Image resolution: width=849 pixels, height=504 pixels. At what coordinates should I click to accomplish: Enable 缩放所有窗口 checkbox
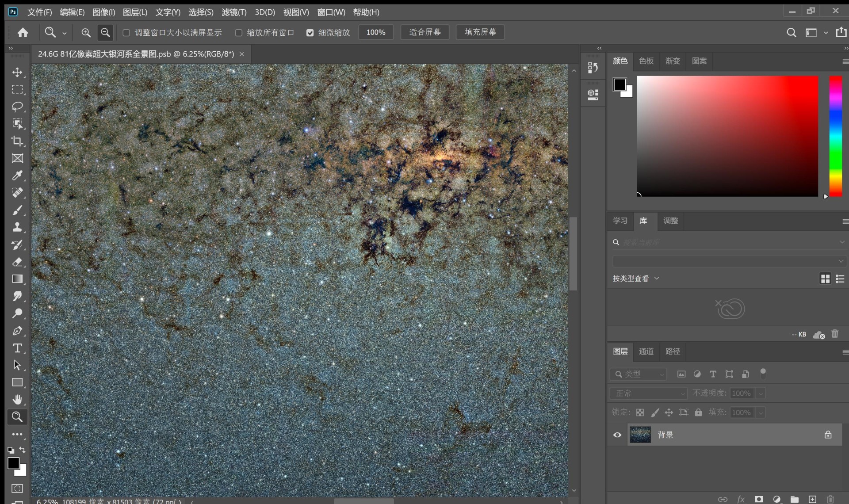239,33
